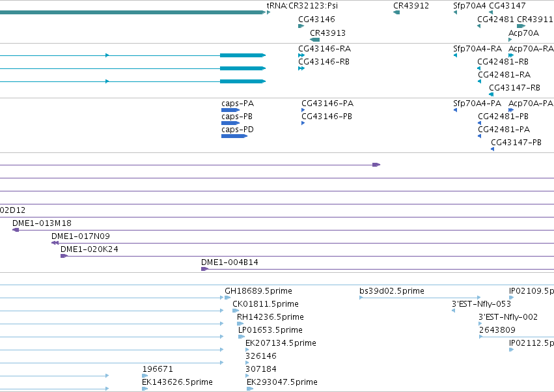Click the 307184 EST label
The height and width of the screenshot is (392, 554).
[261, 369]
